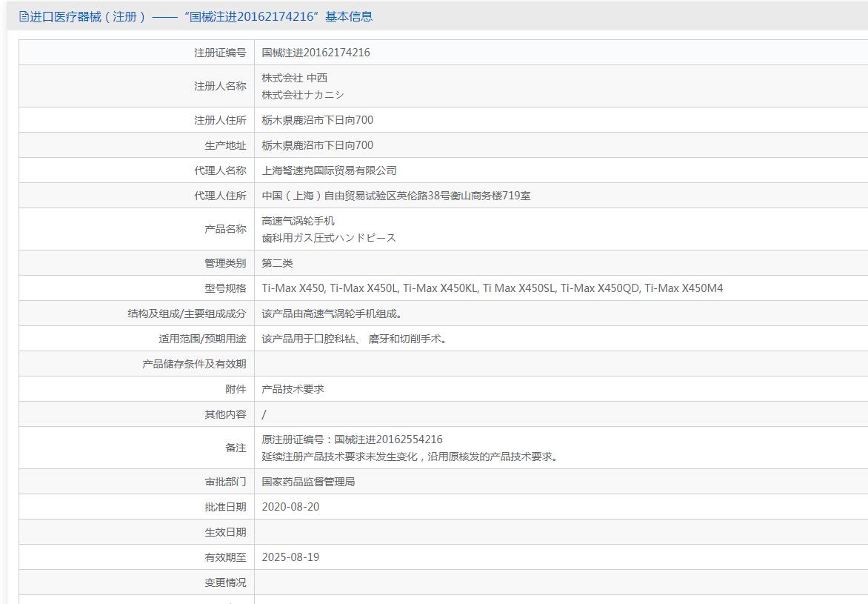Click the 注册人住所 label
The width and height of the screenshot is (868, 604).
click(220, 120)
